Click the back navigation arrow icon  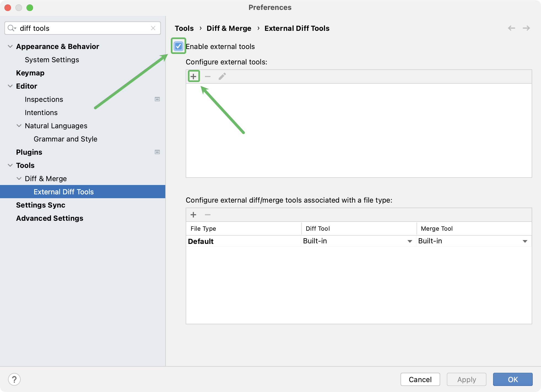click(512, 29)
